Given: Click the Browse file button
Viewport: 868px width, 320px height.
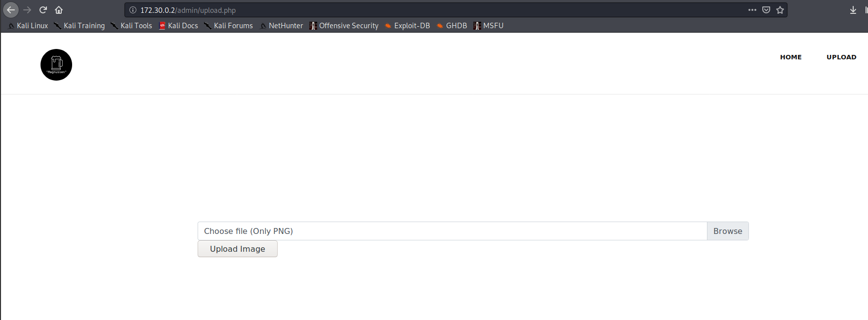Looking at the screenshot, I should tap(727, 231).
